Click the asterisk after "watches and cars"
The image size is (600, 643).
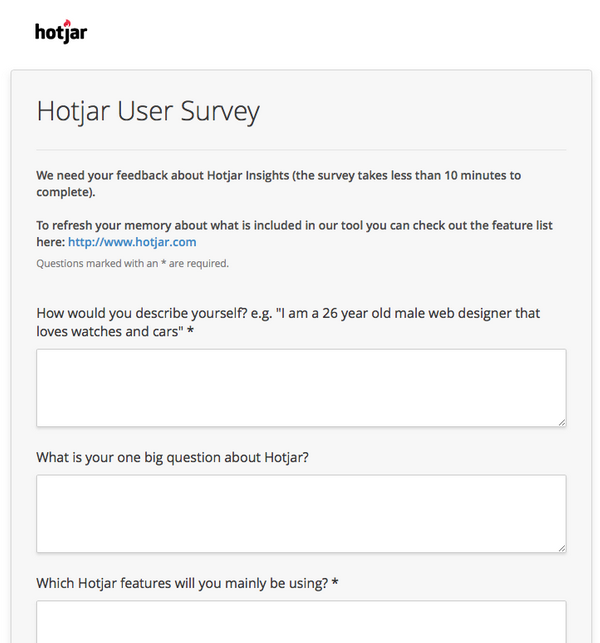pyautogui.click(x=190, y=330)
